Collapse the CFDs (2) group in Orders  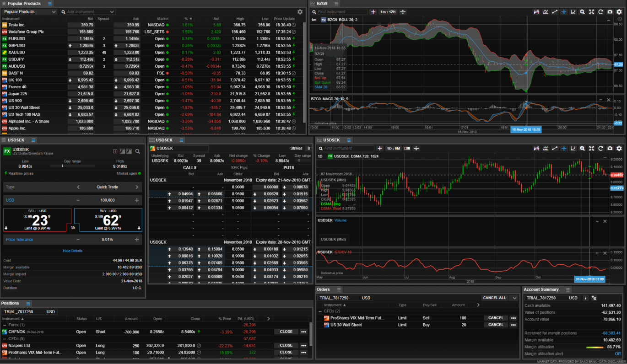coord(320,311)
